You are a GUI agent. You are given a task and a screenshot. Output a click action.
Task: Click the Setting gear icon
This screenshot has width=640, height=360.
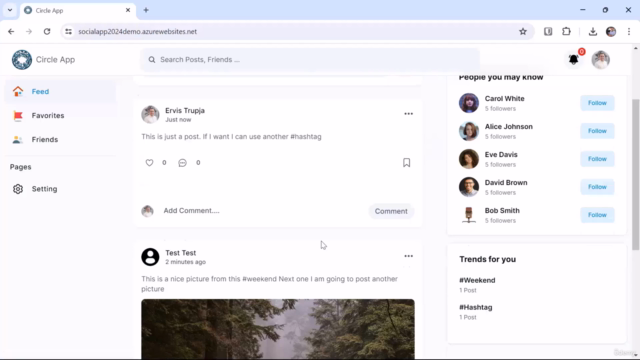point(18,189)
